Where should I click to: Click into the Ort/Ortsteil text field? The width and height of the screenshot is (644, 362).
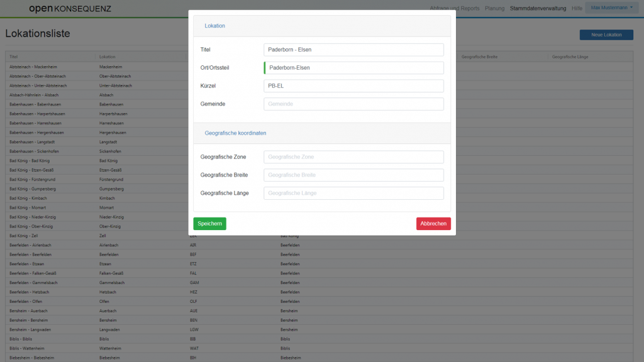(x=353, y=68)
